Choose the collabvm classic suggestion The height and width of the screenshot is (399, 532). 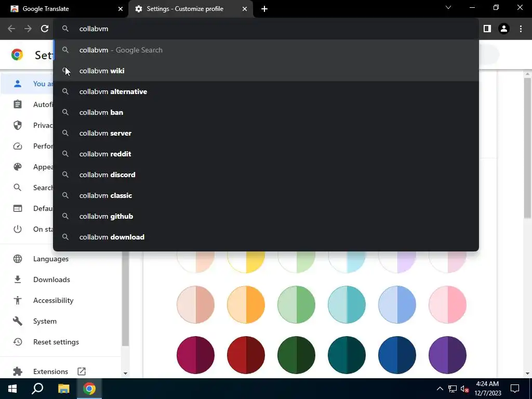pos(265,195)
